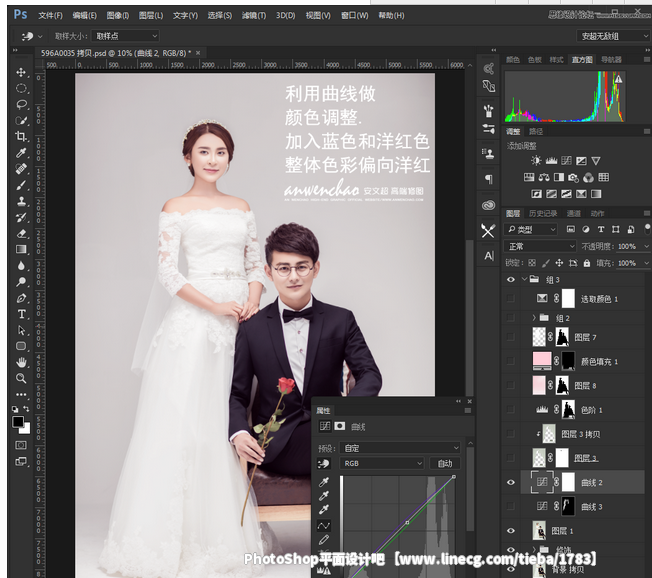The width and height of the screenshot is (652, 578).
Task: Hide the 图层 1 layer
Action: 511,531
